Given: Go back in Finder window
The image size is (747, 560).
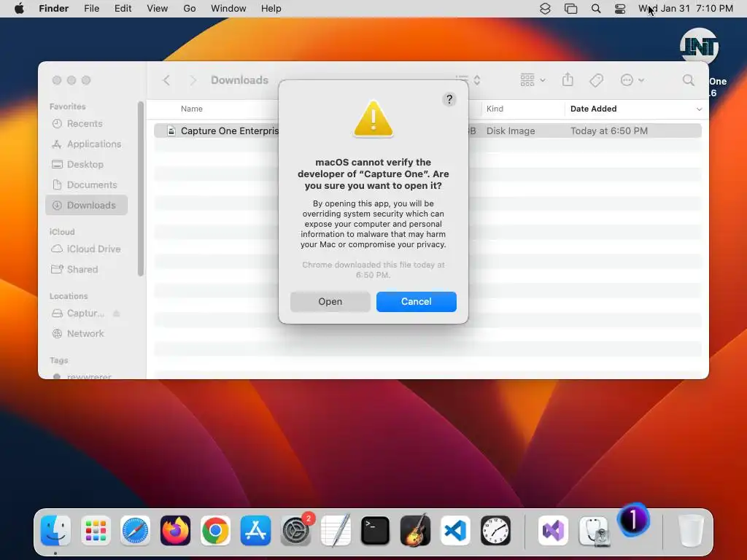Looking at the screenshot, I should 166,80.
